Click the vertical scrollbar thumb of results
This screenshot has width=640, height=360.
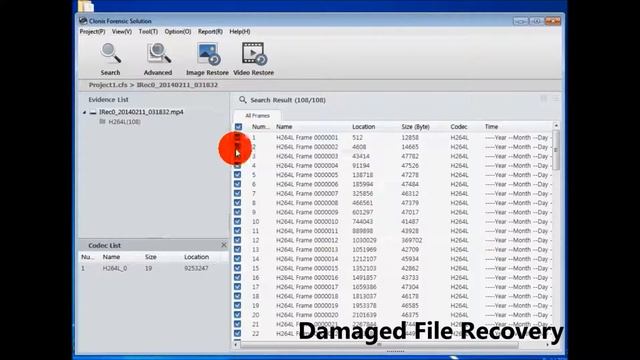pyautogui.click(x=556, y=150)
